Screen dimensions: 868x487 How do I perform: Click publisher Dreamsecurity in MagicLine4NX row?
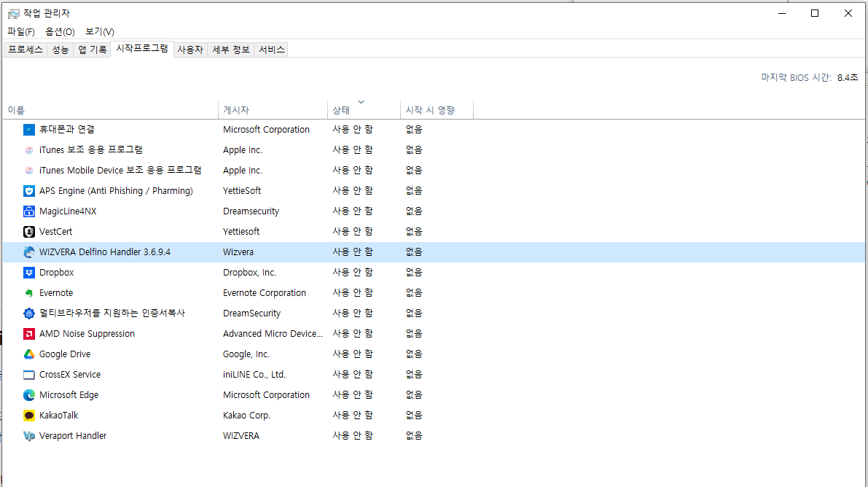(251, 211)
